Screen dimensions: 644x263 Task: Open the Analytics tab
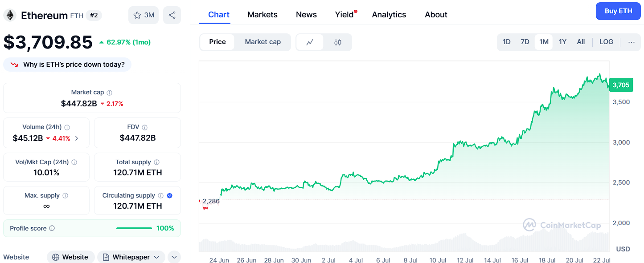(x=389, y=15)
